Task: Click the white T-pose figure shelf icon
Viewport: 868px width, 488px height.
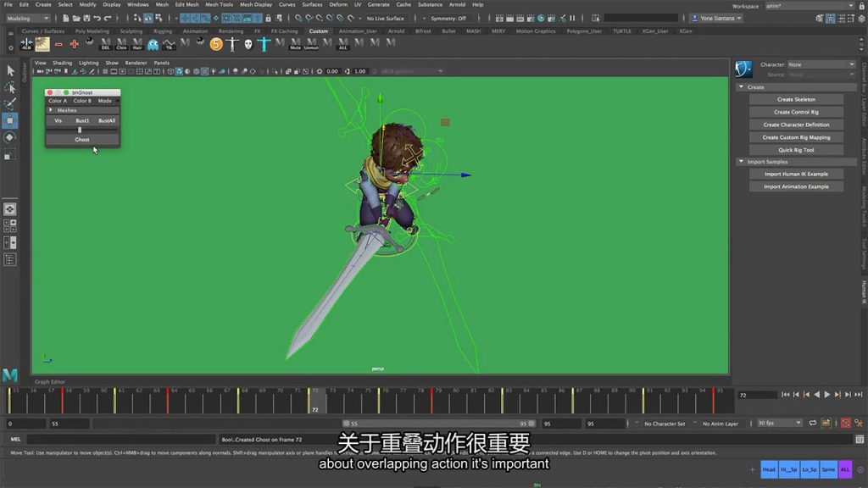Action: [232, 44]
